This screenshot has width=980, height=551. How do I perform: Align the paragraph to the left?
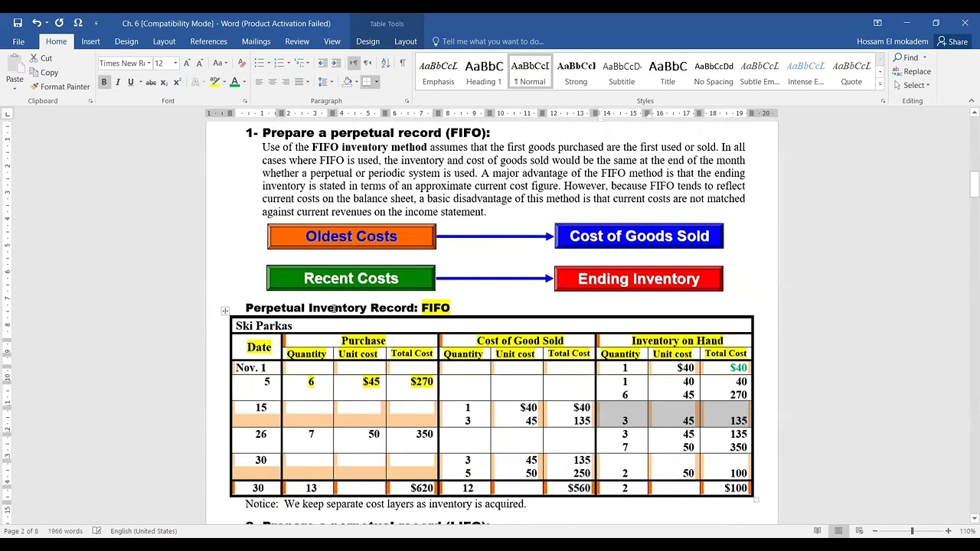[260, 82]
